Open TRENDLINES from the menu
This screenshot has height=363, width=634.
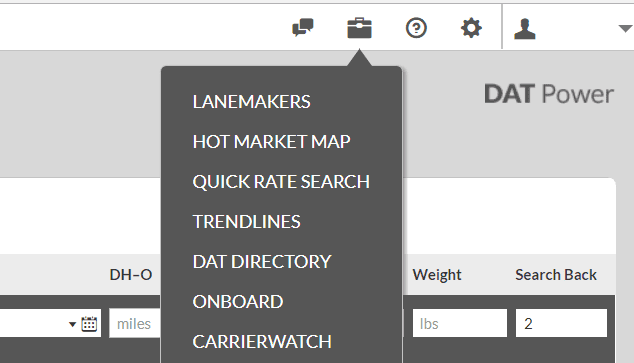(246, 222)
